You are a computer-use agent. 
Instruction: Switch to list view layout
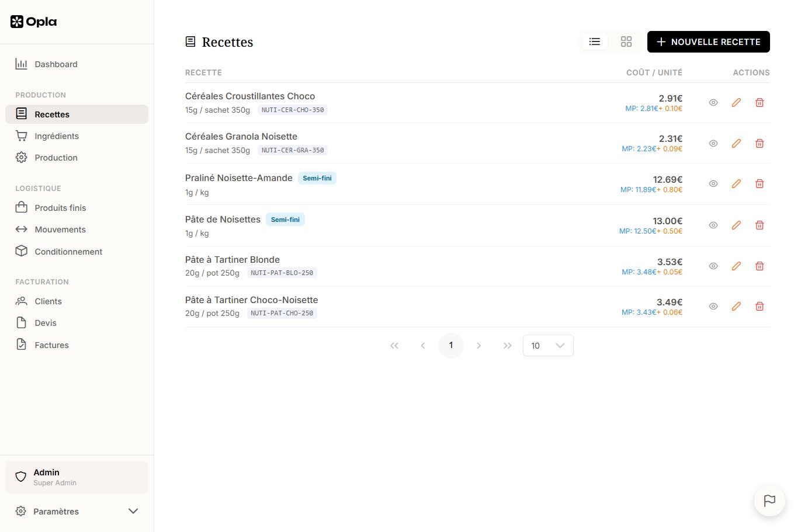(x=594, y=41)
